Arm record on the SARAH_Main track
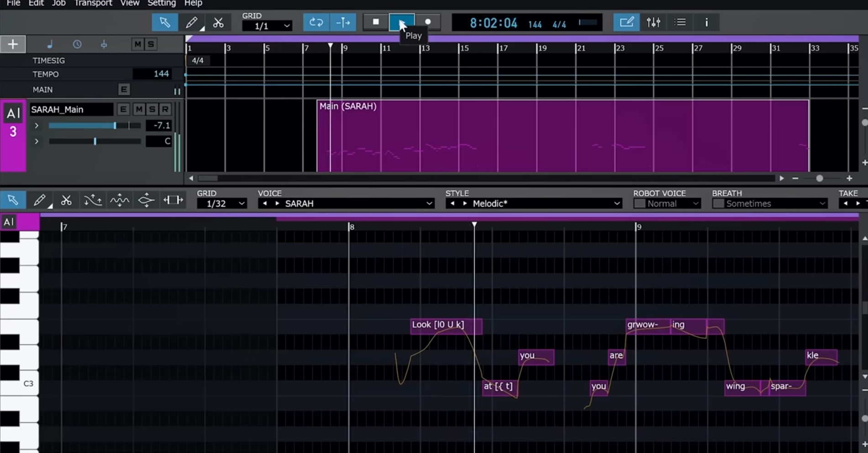868x453 pixels. tap(165, 109)
